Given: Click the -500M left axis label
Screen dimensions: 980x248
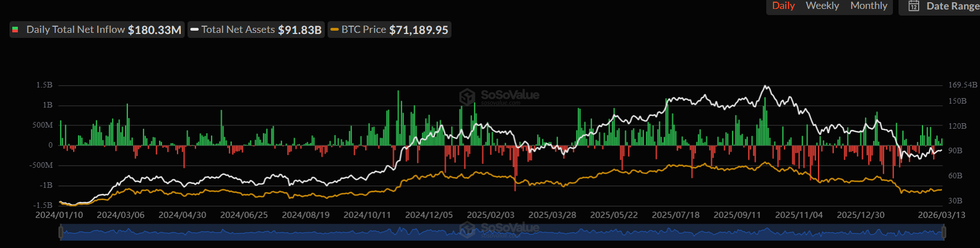Looking at the screenshot, I should click(41, 166).
